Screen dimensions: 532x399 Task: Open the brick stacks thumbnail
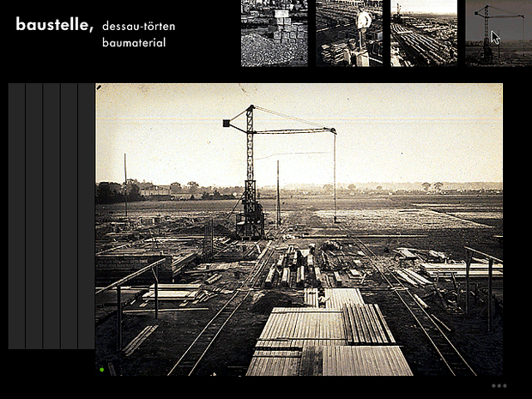point(274,33)
